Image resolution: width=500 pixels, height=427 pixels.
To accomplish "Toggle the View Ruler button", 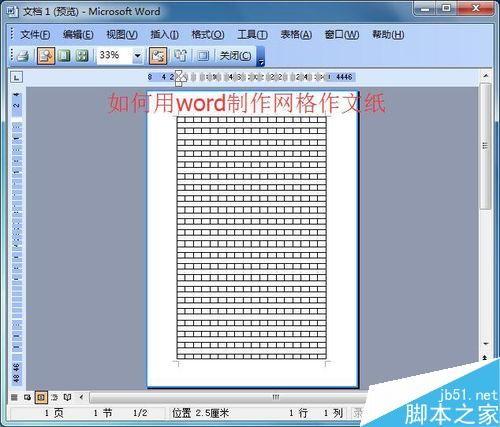I will (x=158, y=56).
